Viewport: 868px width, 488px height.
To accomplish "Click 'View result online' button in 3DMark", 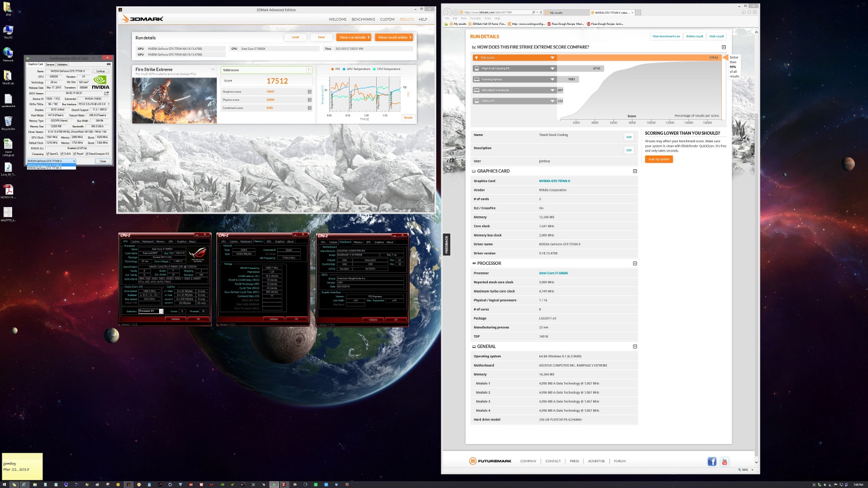I will coord(394,37).
